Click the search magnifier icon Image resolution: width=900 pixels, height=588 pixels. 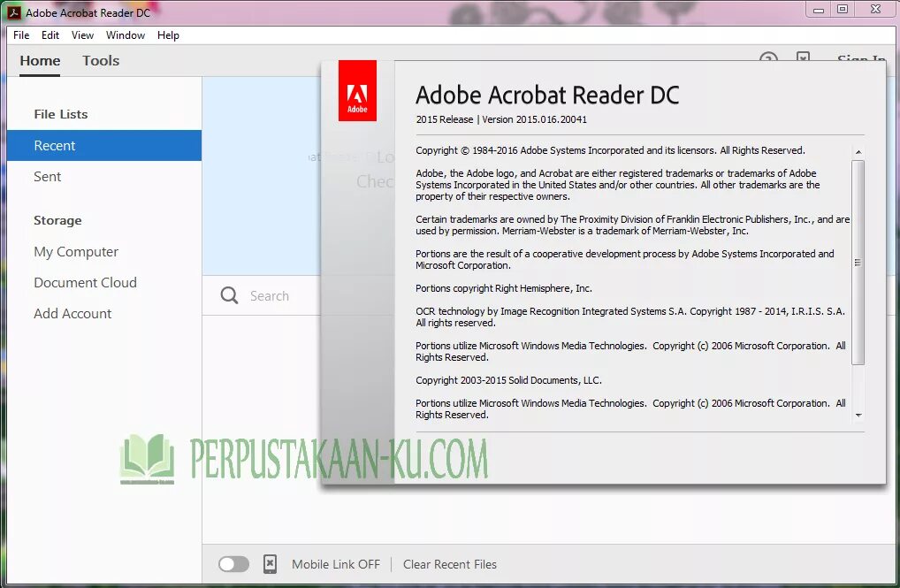229,295
